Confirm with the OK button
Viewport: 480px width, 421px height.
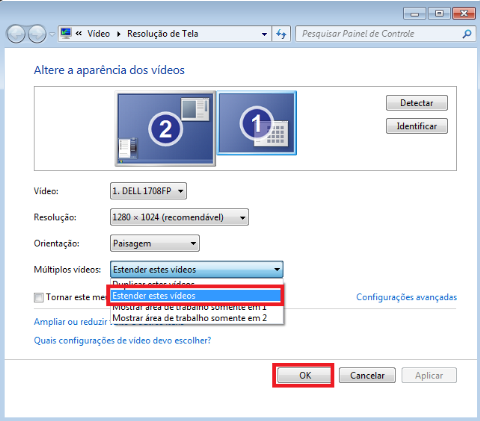click(x=305, y=376)
